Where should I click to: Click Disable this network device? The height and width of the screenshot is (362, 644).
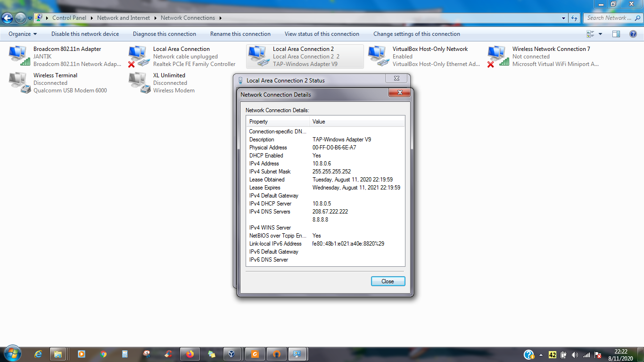pyautogui.click(x=85, y=34)
